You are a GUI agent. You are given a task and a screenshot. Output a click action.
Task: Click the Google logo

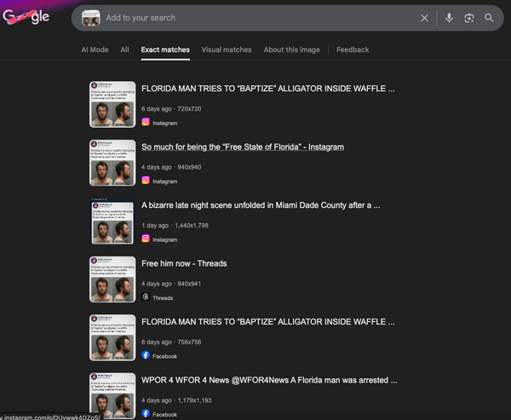(x=26, y=17)
